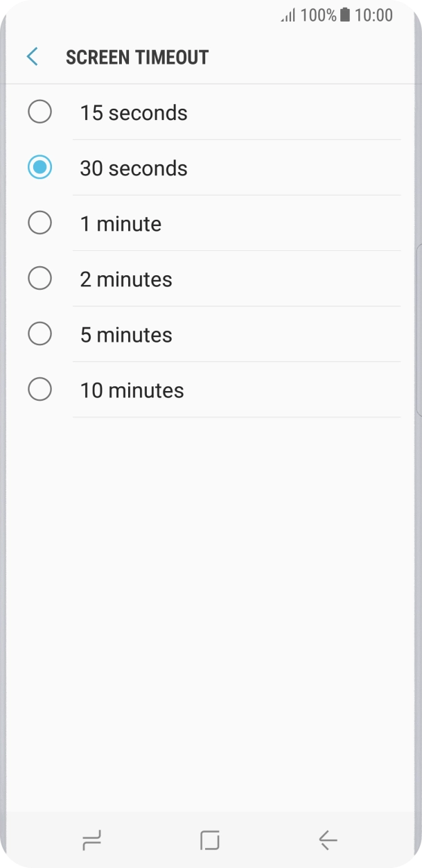
Task: Tap the 10 minutes row
Action: pyautogui.click(x=132, y=389)
